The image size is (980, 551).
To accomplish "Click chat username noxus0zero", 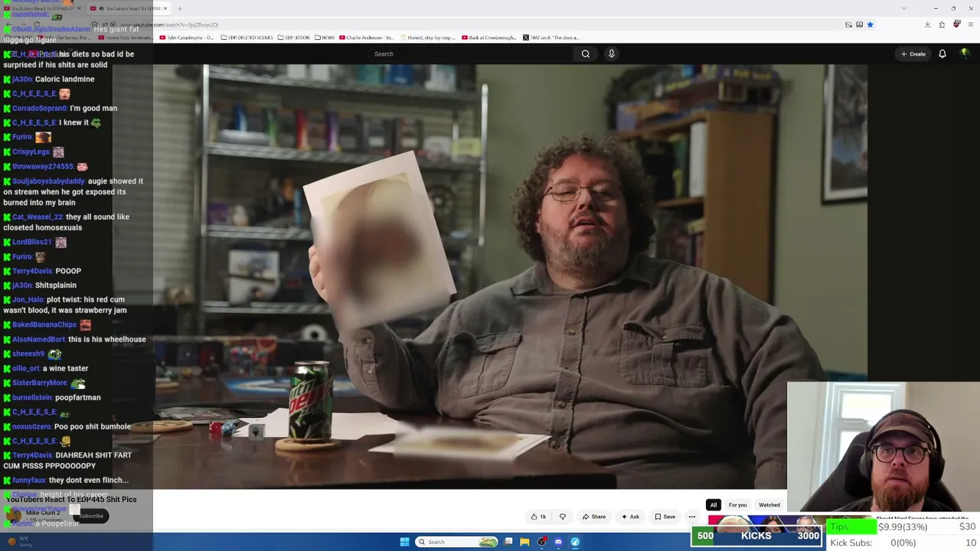I will (x=32, y=426).
